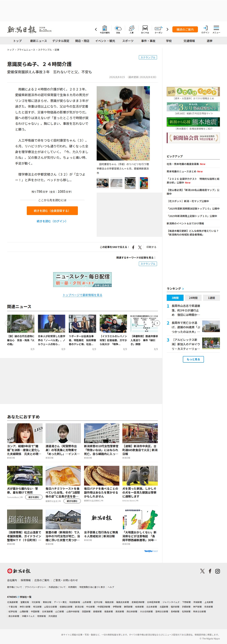The width and height of the screenshot is (227, 644).
Task: Open 北海道新聞 in participating papers list
Action: (x=12, y=602)
